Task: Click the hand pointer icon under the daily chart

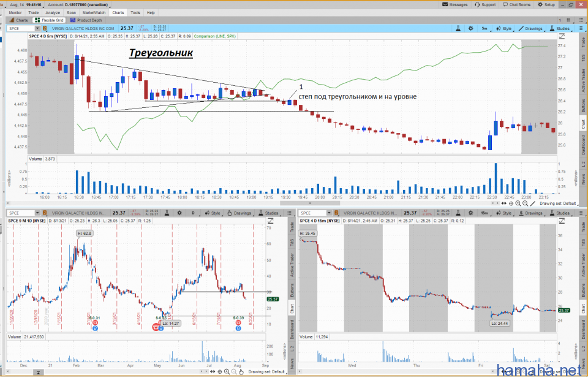Action: tap(241, 371)
